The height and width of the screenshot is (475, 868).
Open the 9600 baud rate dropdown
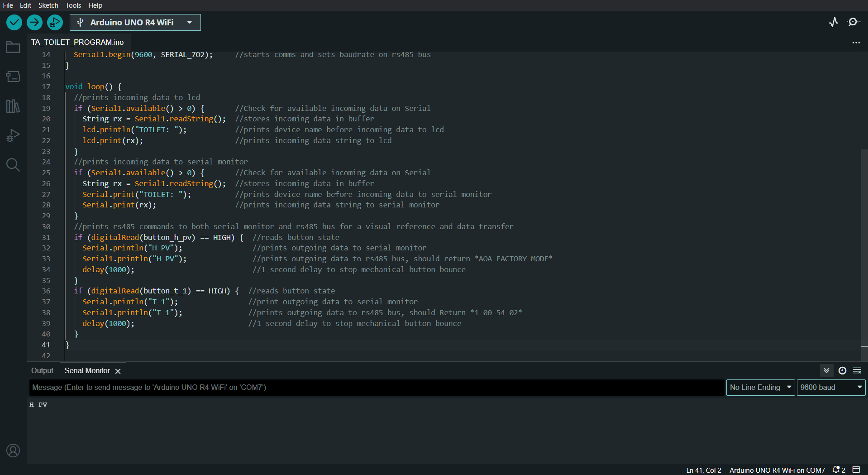(831, 387)
